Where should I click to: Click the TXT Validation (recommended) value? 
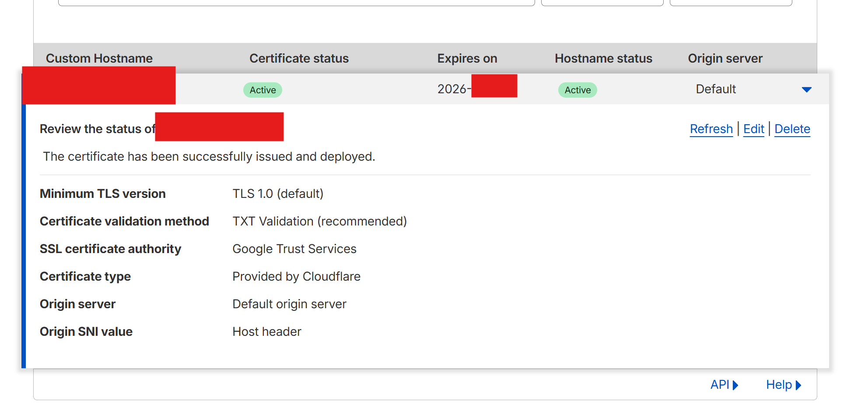click(x=319, y=222)
